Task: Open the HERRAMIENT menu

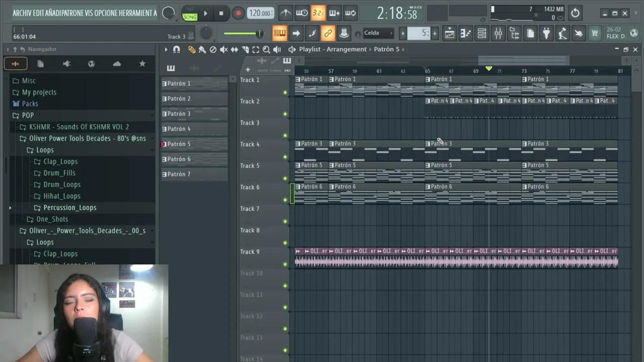Action: tap(135, 13)
